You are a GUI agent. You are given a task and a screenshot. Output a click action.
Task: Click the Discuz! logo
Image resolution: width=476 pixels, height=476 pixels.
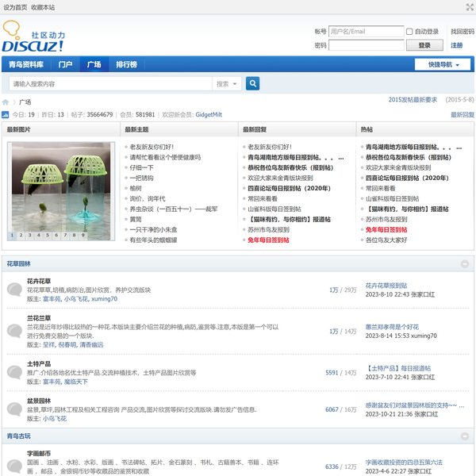coord(34,38)
